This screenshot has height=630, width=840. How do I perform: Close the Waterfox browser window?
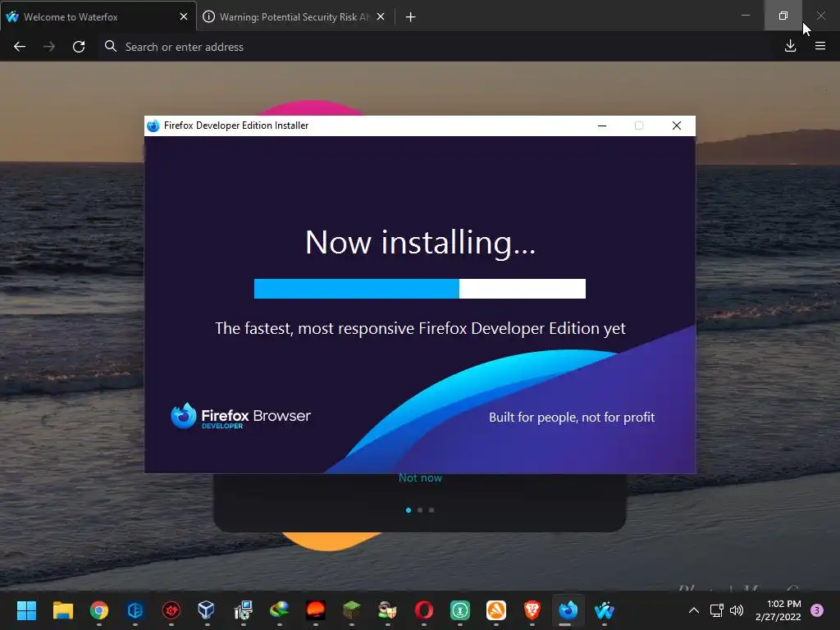point(820,16)
